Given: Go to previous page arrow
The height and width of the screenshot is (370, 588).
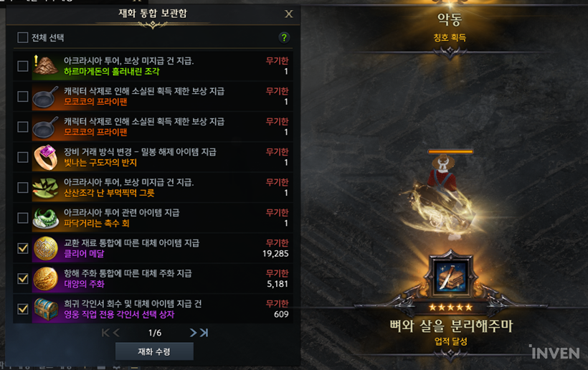Looking at the screenshot, I should point(116,333).
